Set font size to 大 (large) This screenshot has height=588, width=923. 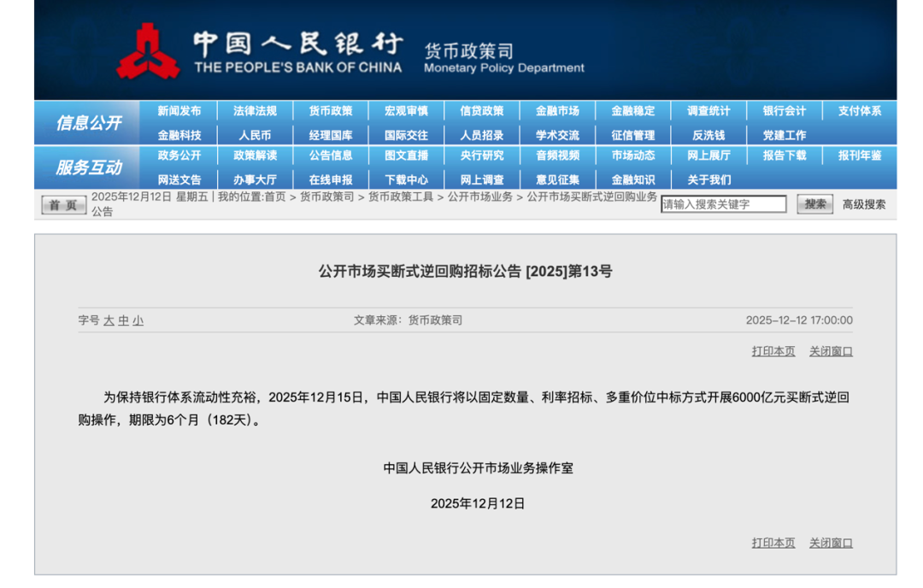109,320
